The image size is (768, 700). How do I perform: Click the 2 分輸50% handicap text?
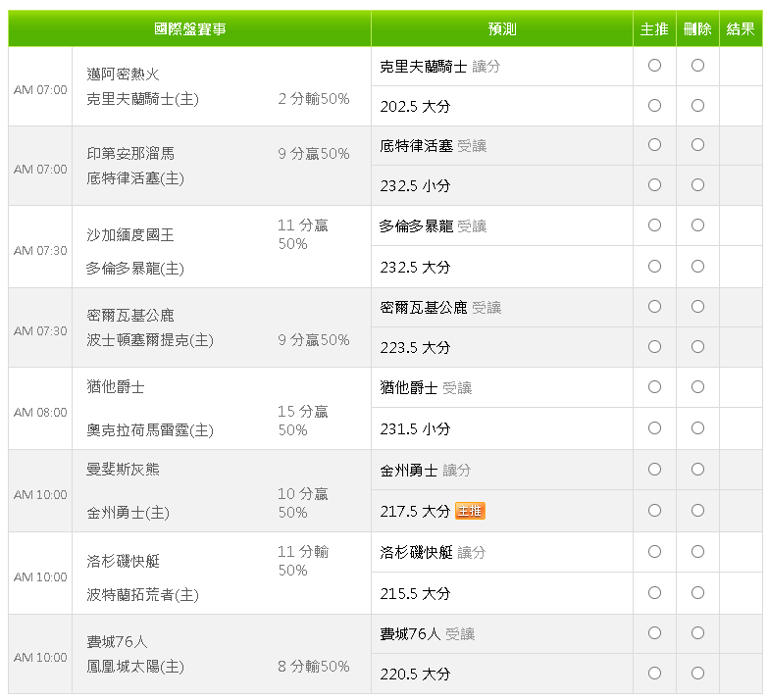pos(314,99)
